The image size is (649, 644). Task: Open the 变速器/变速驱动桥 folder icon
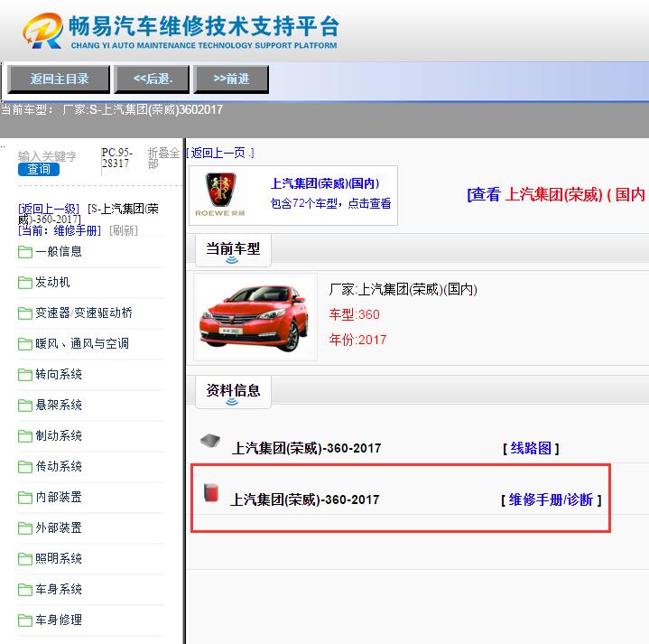pyautogui.click(x=25, y=313)
